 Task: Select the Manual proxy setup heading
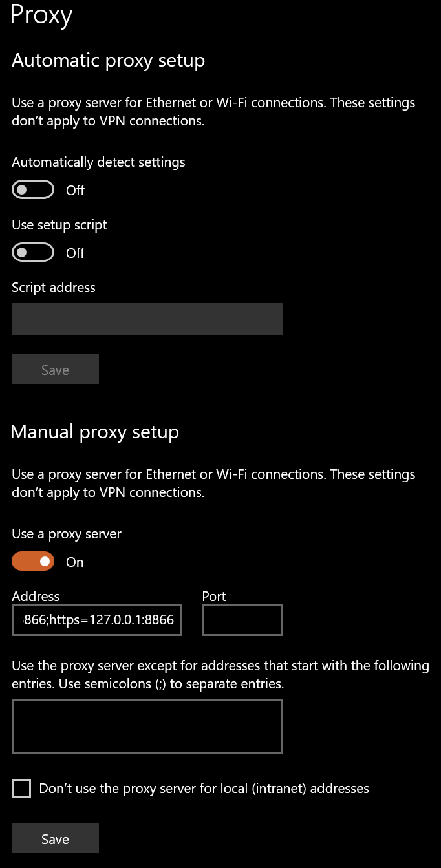(95, 432)
